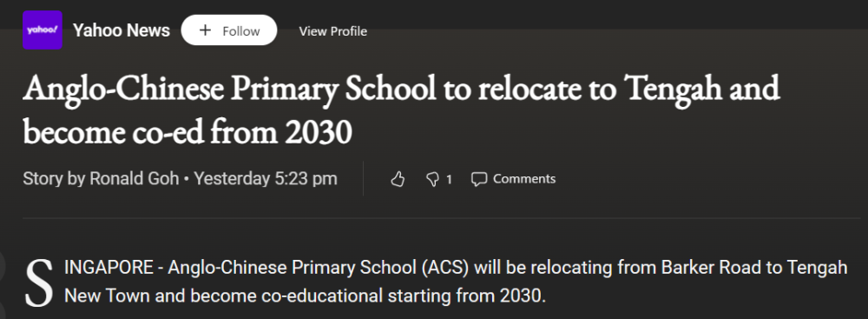Screen dimensions: 868x319
Task: Open the comments speech bubble icon
Action: click(x=479, y=179)
